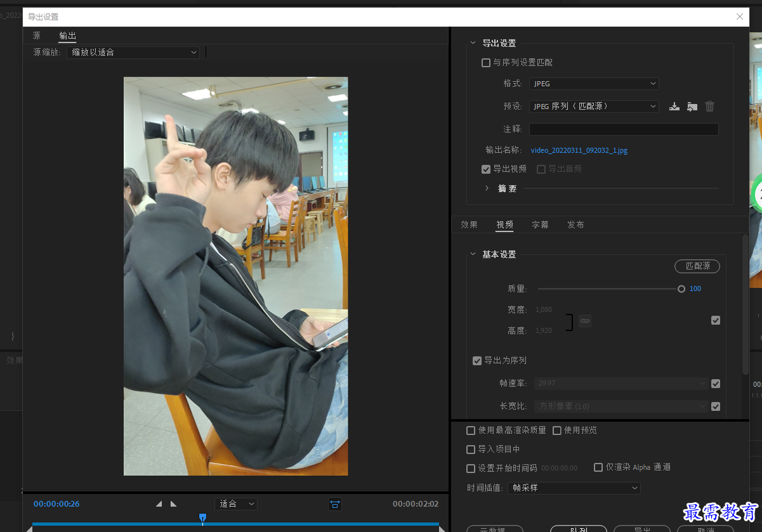The height and width of the screenshot is (532, 762).
Task: Open the pixel aspect ratio dropdown
Action: (621, 406)
